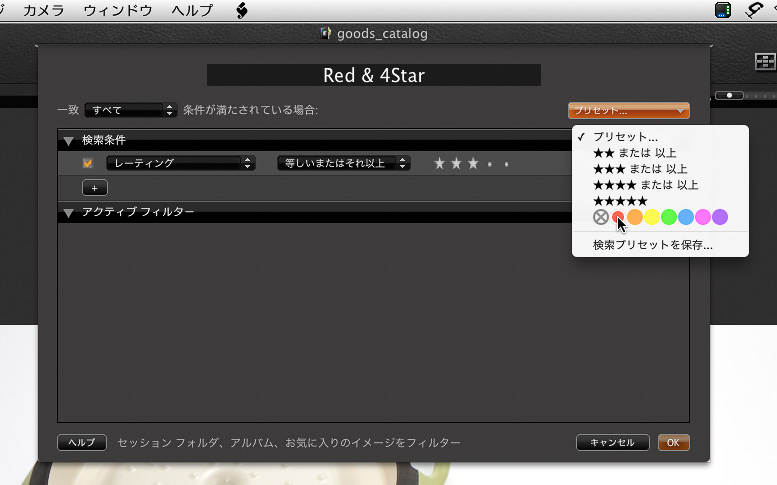Choose the orange color tag preset
777x485 pixels.
(x=635, y=217)
